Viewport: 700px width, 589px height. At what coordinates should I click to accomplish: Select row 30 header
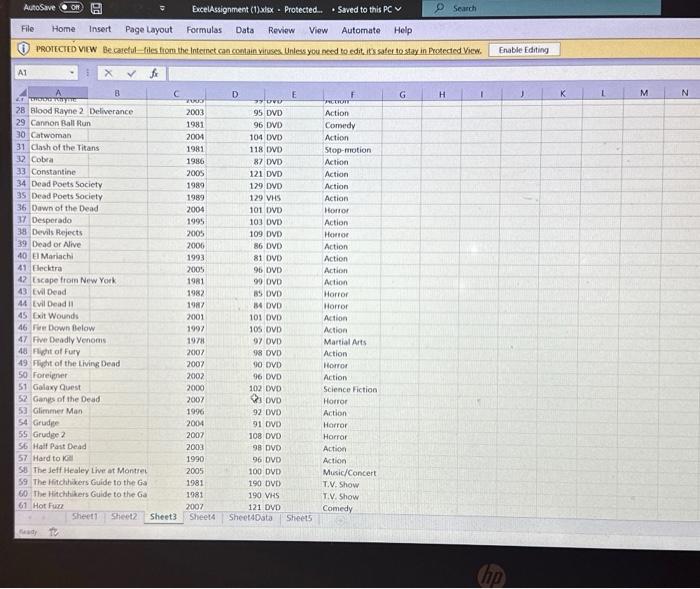click(21, 135)
